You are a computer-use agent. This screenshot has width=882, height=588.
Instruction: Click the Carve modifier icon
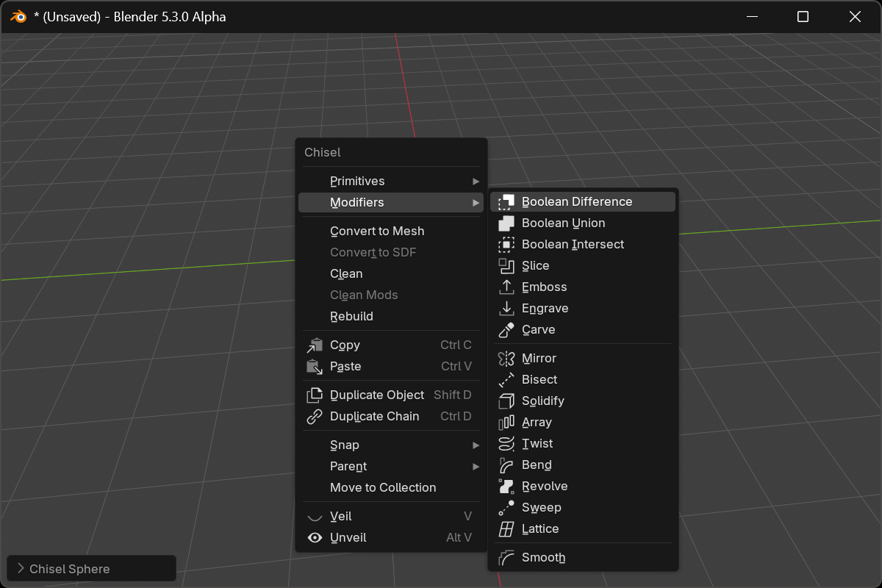coord(506,330)
